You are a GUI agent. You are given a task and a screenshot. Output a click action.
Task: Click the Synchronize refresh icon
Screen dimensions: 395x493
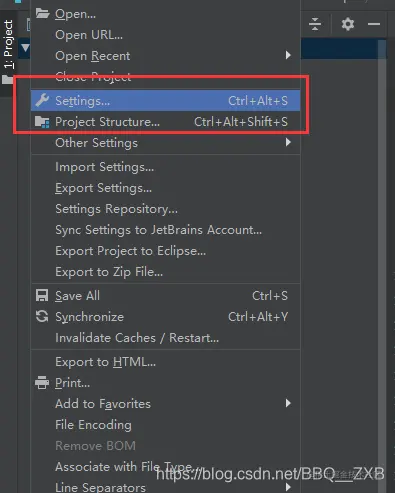tap(42, 316)
